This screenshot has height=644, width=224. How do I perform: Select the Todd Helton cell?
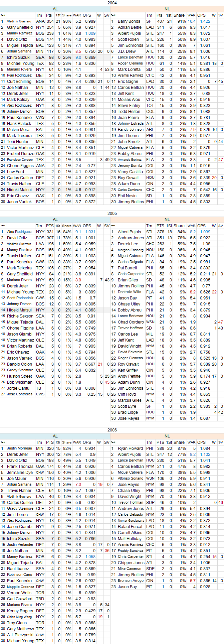[131, 112]
